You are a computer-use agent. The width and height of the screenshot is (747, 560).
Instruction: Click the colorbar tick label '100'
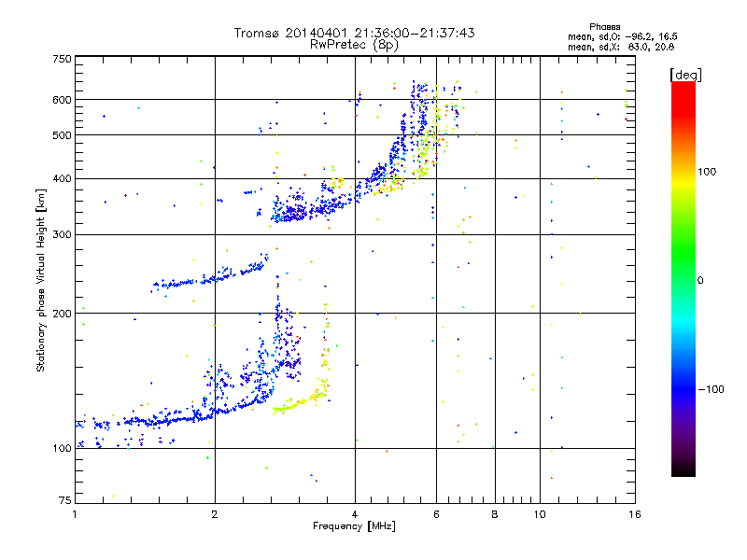tap(707, 172)
